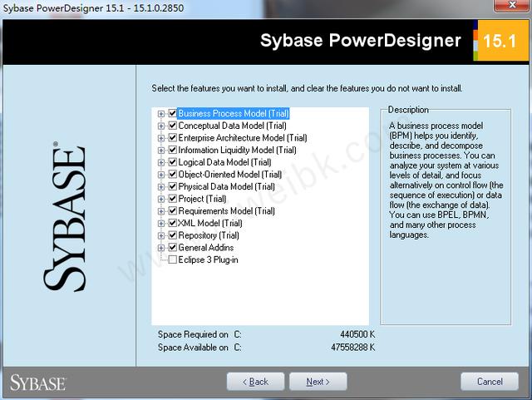Uncheck Business Process Model (Trial) checkbox
The height and width of the screenshot is (400, 532).
pyautogui.click(x=173, y=113)
